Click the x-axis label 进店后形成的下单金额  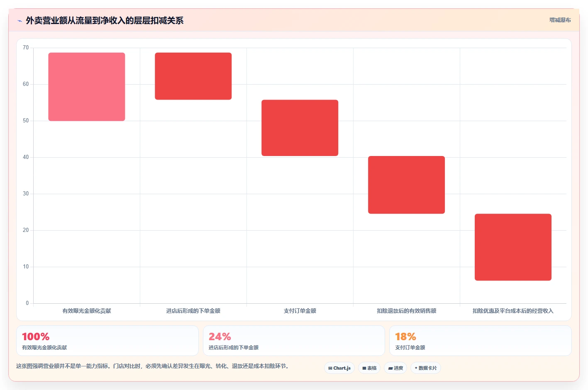[x=193, y=311]
